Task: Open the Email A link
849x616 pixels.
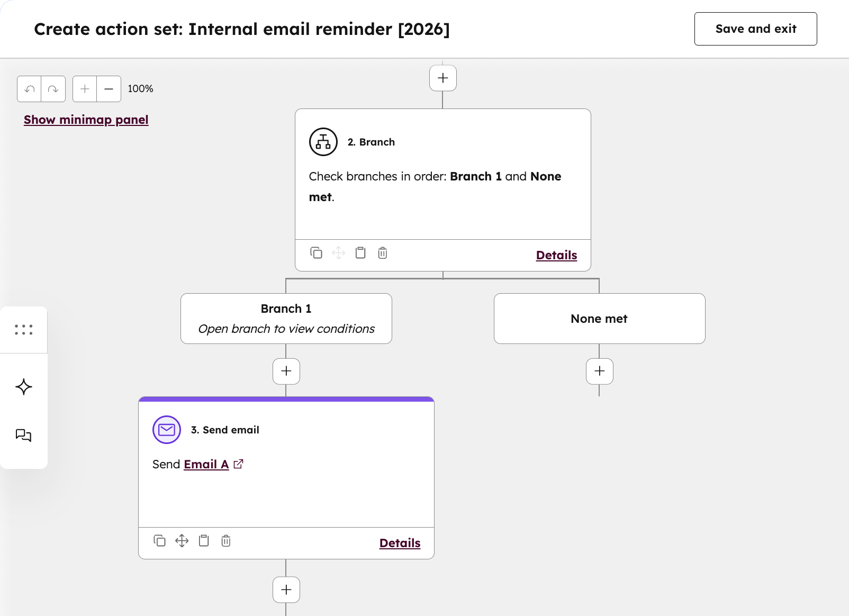Action: 206,464
